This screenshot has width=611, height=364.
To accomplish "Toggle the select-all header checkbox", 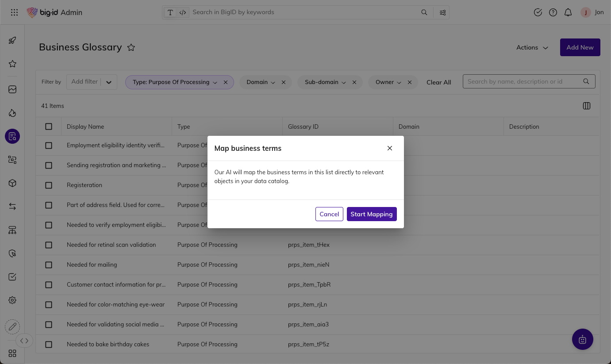I will [49, 126].
